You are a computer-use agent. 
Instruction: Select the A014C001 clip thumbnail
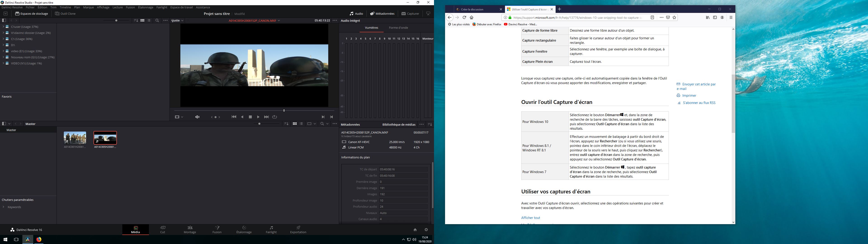click(x=75, y=138)
